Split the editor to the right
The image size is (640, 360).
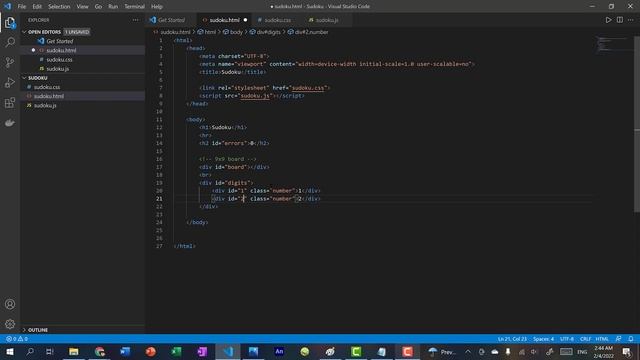coord(620,20)
